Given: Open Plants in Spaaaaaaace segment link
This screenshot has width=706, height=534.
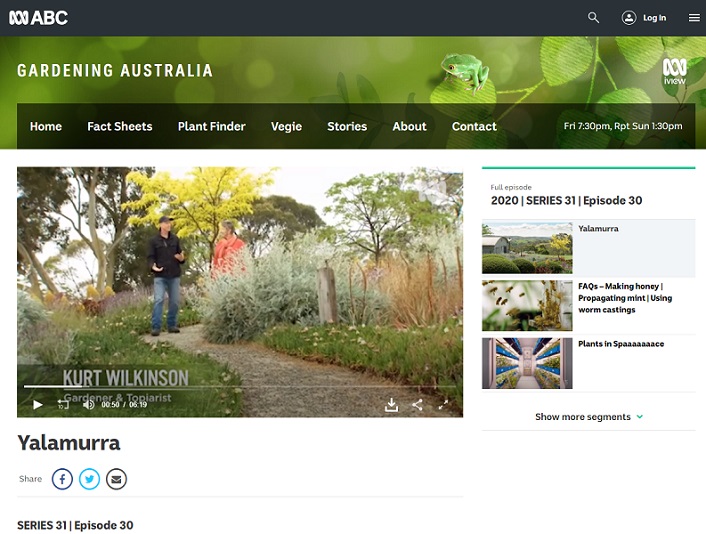Looking at the screenshot, I should coord(621,344).
